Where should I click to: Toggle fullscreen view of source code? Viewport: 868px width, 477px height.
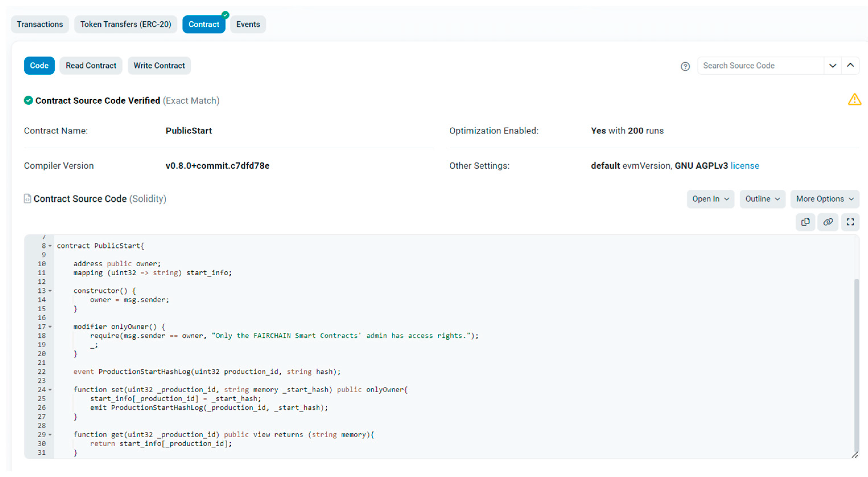point(850,222)
